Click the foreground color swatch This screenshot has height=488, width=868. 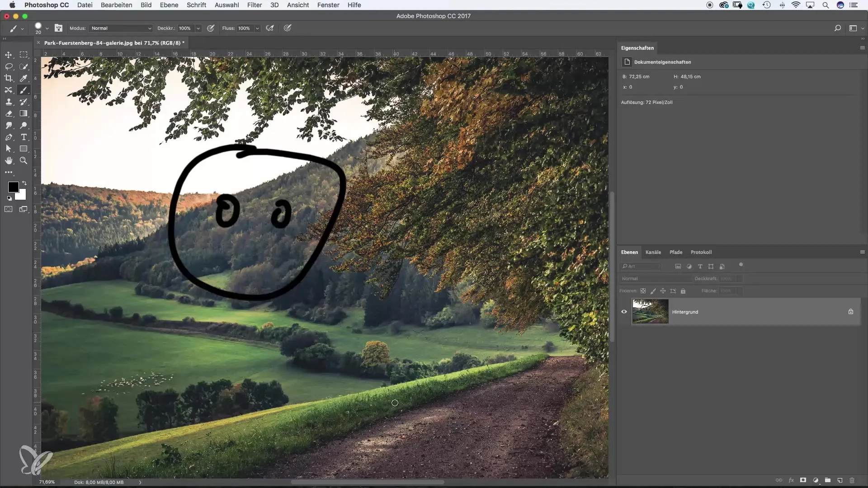(x=13, y=187)
